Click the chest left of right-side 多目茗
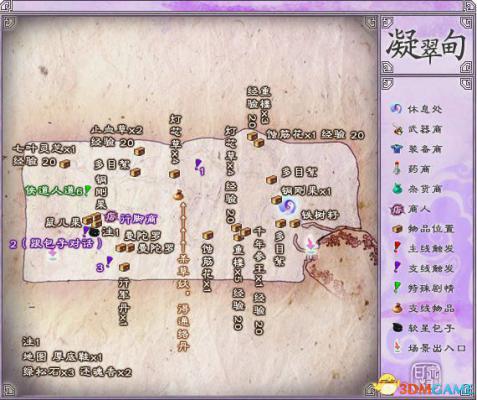The height and width of the screenshot is (400, 477). [x=271, y=179]
